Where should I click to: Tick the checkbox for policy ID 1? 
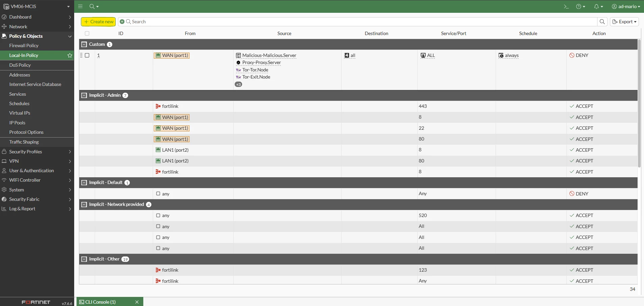(87, 55)
